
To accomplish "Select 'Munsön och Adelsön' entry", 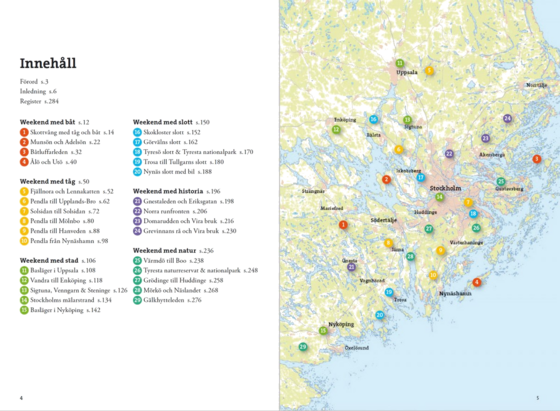I will [x=60, y=142].
